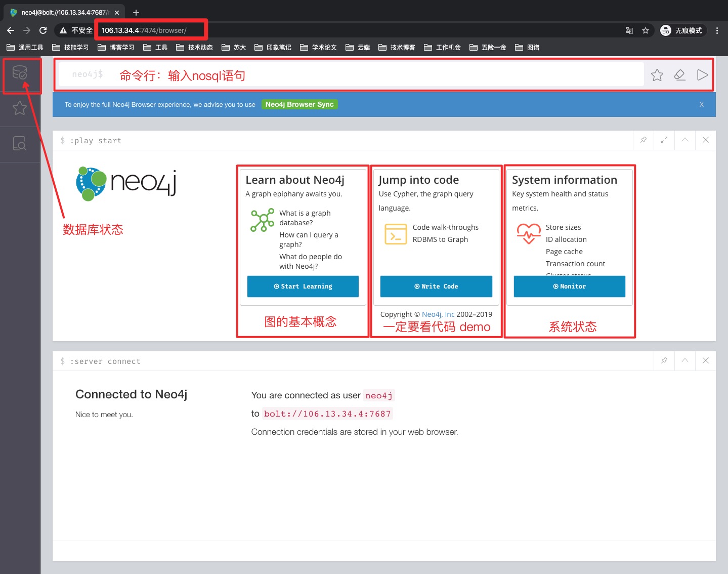The width and height of the screenshot is (728, 574).
Task: Open the 学术论文 bookmark folder
Action: click(x=318, y=48)
